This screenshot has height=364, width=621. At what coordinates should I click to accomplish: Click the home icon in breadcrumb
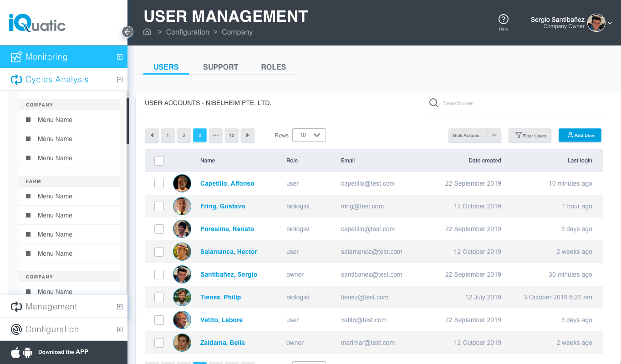click(147, 32)
